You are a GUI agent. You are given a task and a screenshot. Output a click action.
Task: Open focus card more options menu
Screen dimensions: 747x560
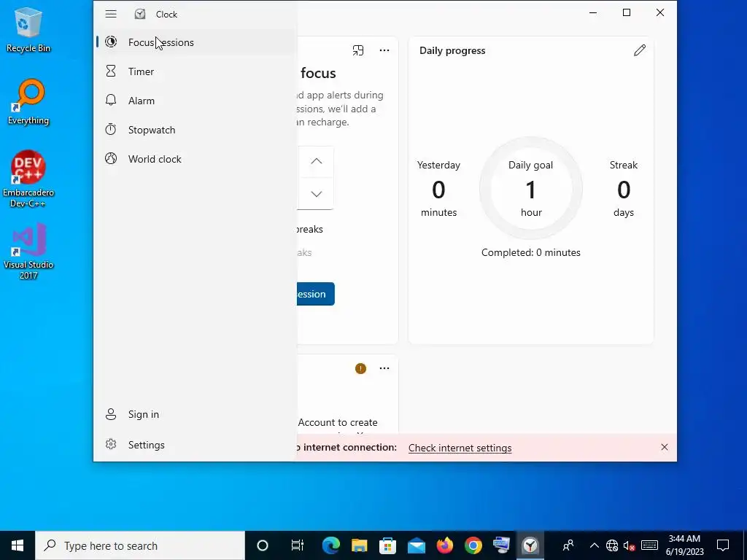(x=384, y=50)
